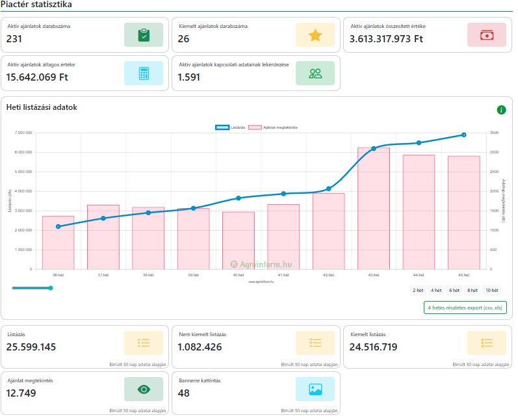Toggle the Listázás series in chart legend

point(230,127)
